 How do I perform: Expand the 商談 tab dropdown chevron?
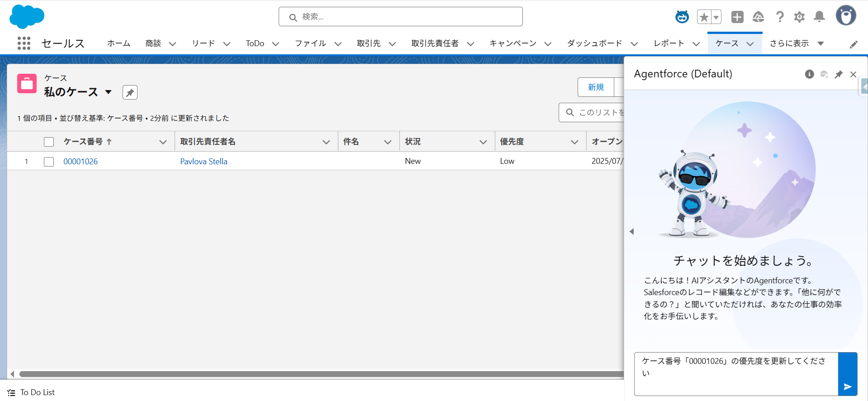[172, 44]
